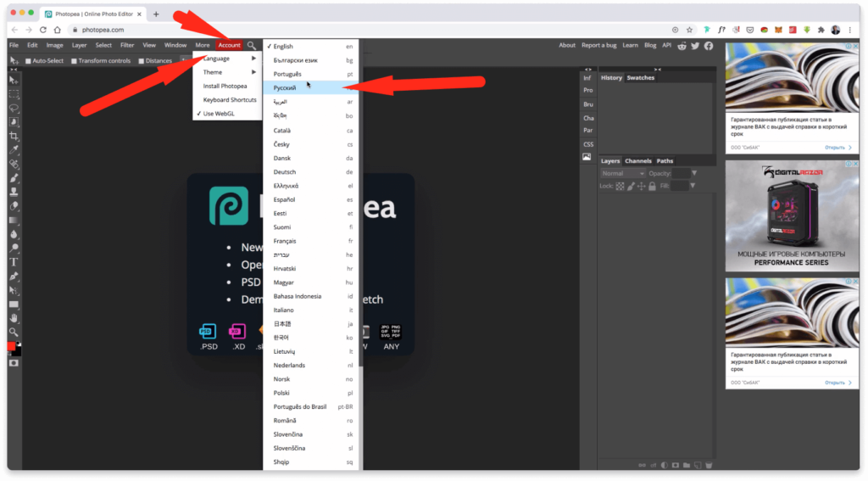Screen dimensions: 868x481
Task: Tick the Transform controls checkbox
Action: point(74,61)
